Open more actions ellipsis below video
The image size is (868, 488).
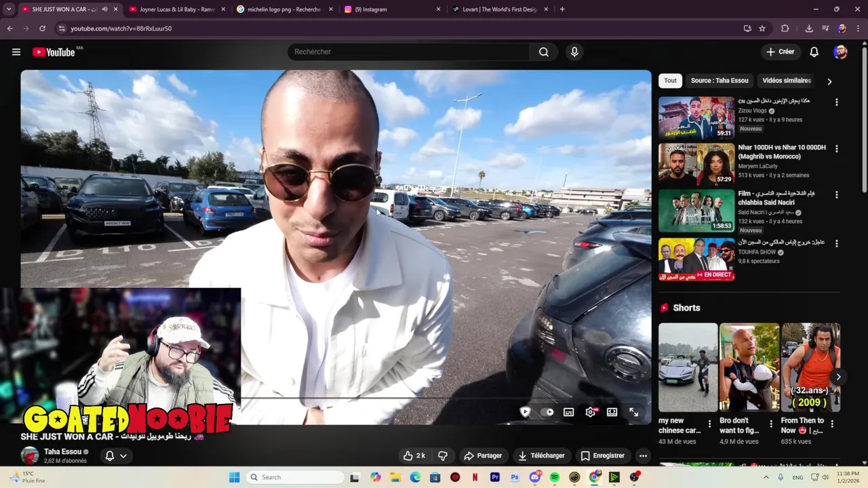[x=643, y=455]
